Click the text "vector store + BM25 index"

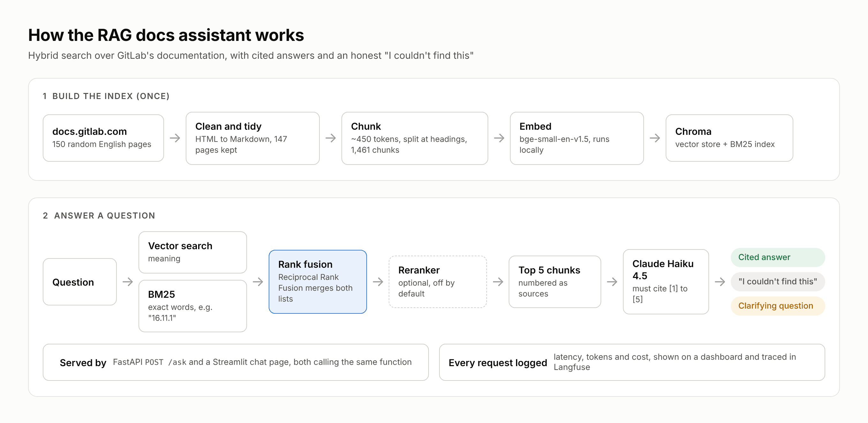pos(725,144)
